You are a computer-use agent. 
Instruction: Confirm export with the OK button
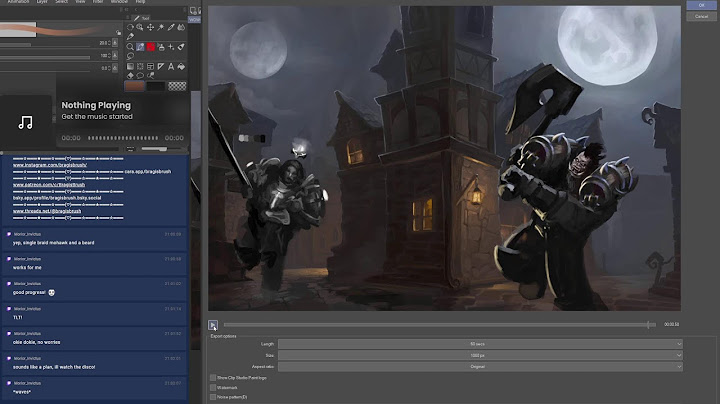701,5
